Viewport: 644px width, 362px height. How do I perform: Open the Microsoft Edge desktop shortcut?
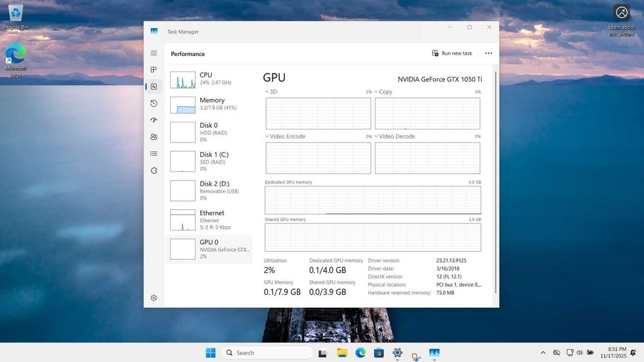(15, 60)
